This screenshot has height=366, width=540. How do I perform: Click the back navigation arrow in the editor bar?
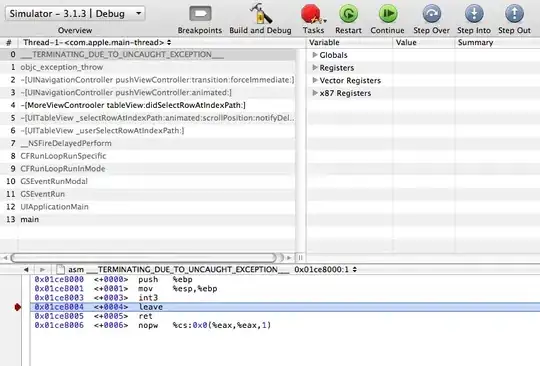coord(26,270)
